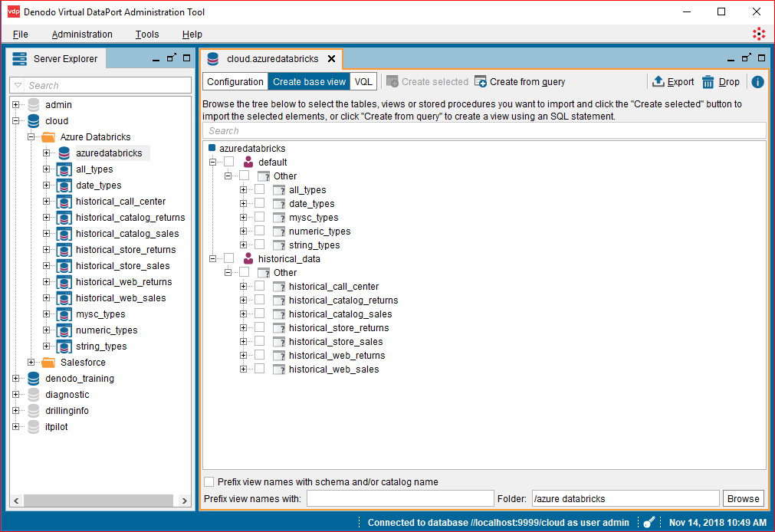Expand the date_types table in the import tree

click(x=243, y=204)
